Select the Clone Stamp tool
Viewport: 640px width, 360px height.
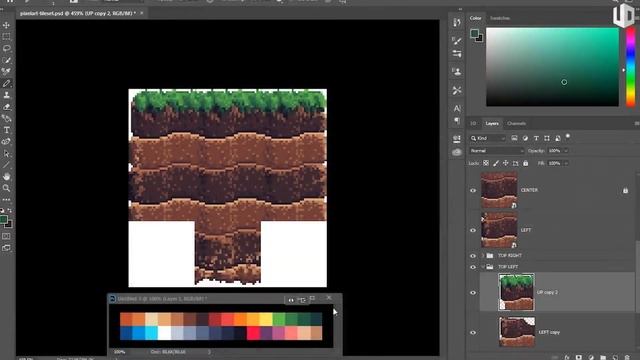pos(7,95)
